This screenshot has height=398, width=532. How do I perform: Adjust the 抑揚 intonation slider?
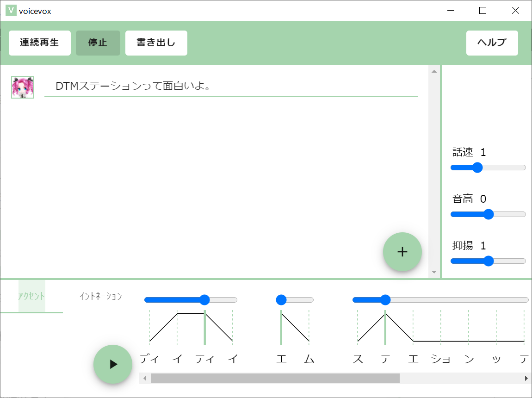click(x=488, y=261)
